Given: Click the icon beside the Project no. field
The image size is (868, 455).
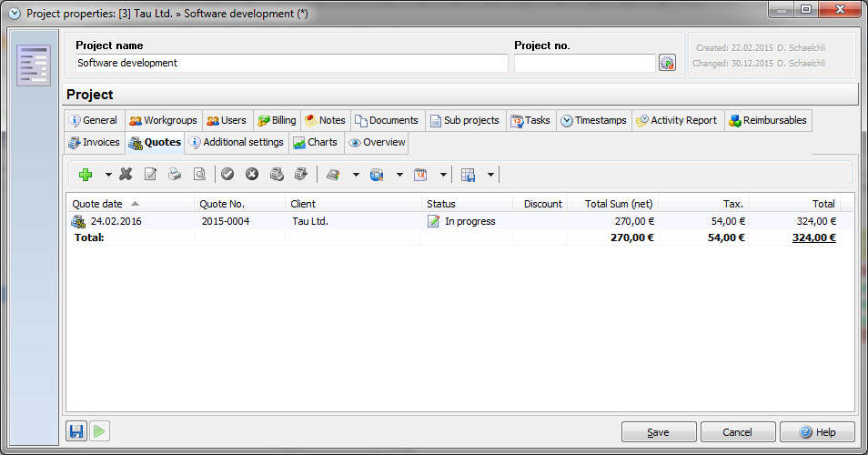Looking at the screenshot, I should coord(667,63).
